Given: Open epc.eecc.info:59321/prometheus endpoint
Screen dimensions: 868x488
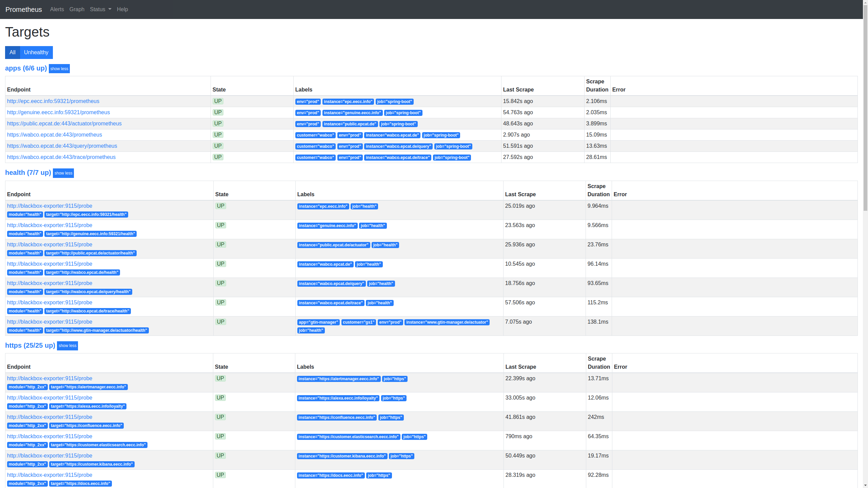Looking at the screenshot, I should click(53, 101).
